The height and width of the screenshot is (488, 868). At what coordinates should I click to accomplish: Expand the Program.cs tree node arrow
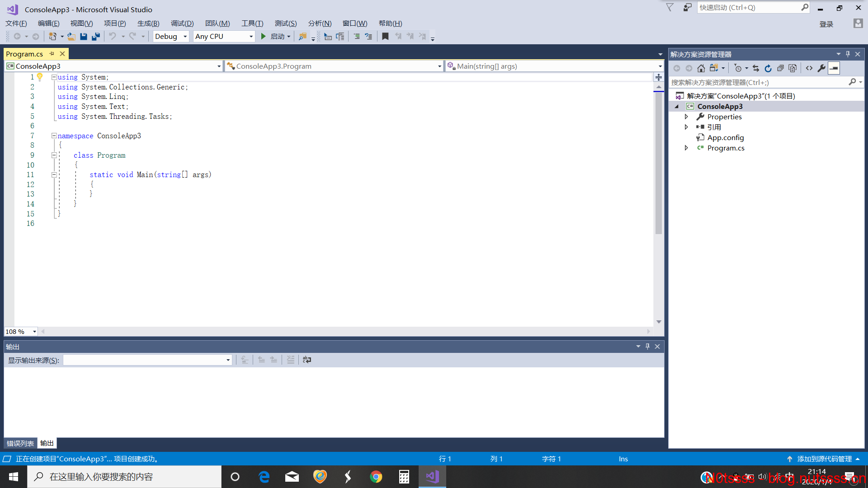coord(686,148)
